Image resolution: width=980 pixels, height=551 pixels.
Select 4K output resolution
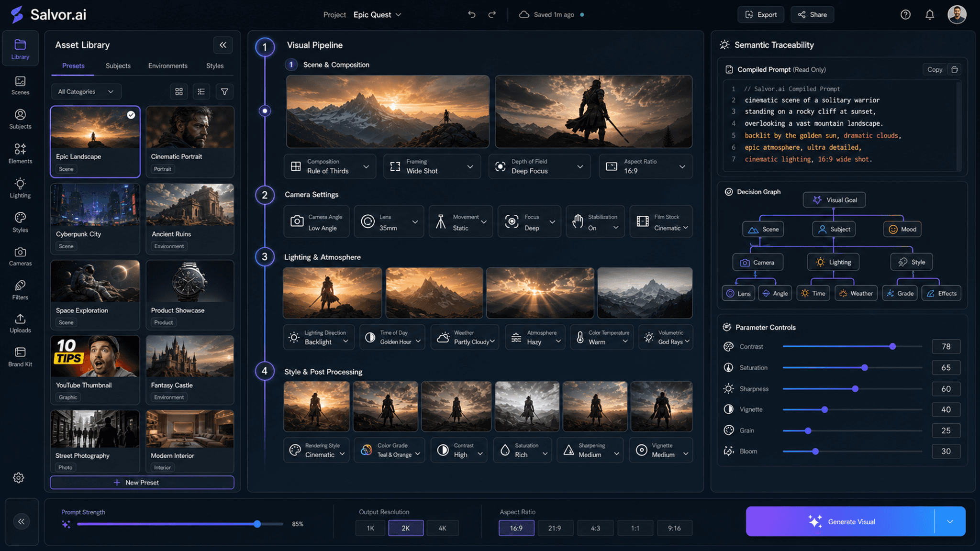coord(443,528)
